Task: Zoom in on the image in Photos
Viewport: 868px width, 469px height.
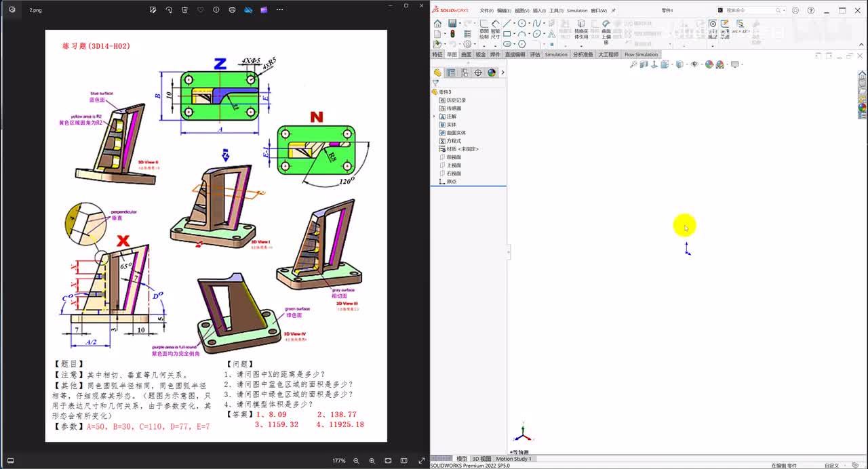Action: 372,461
